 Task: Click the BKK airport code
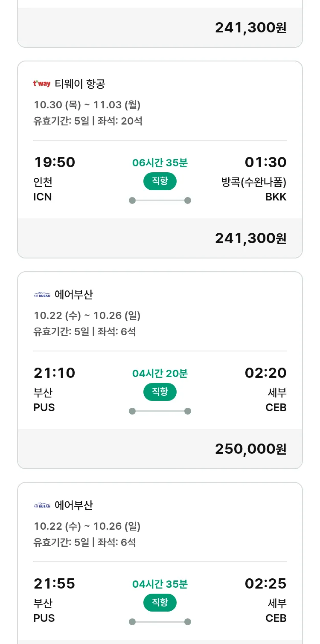pyautogui.click(x=276, y=197)
